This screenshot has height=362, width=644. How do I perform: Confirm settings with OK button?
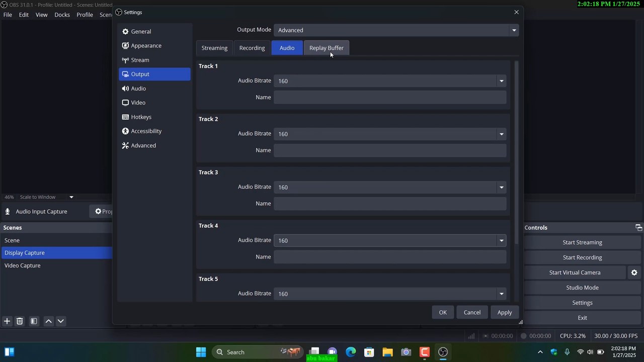[443, 312]
